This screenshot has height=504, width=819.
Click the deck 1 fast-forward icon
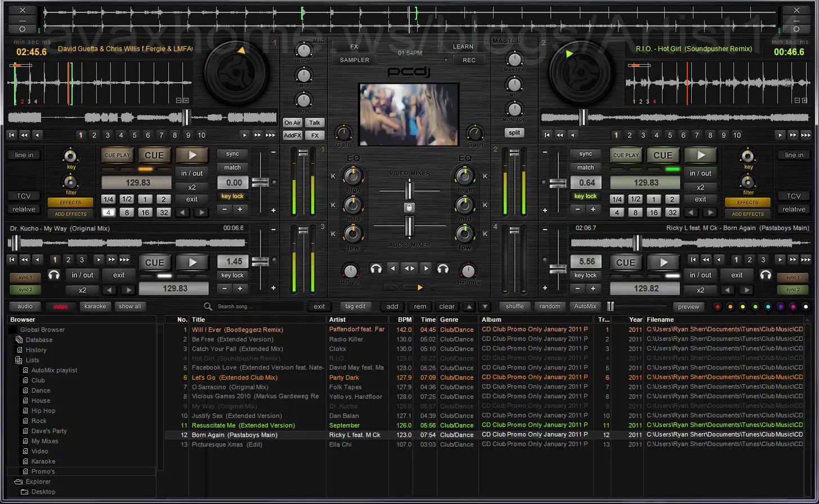(257, 135)
